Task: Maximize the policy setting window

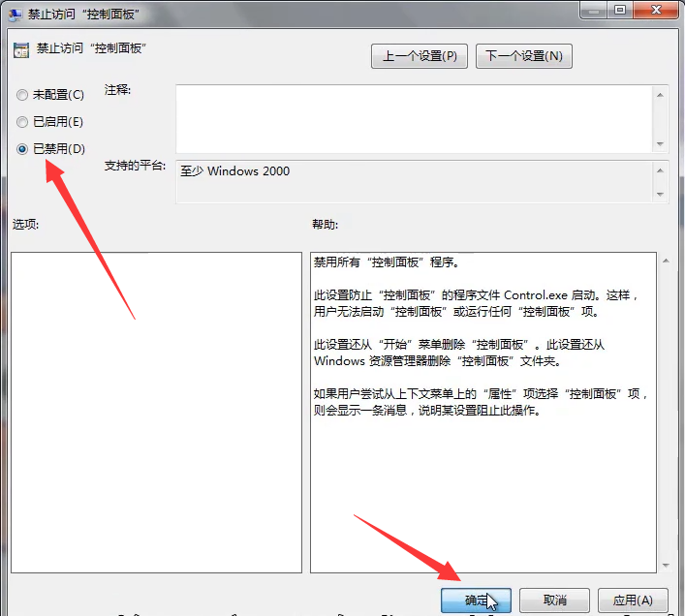Action: coord(618,10)
